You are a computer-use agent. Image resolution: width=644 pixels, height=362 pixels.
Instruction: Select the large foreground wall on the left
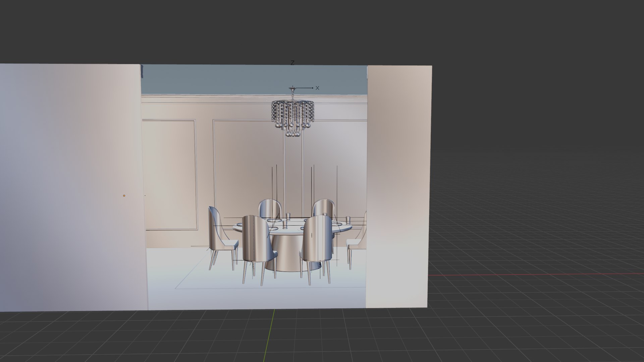[72, 188]
